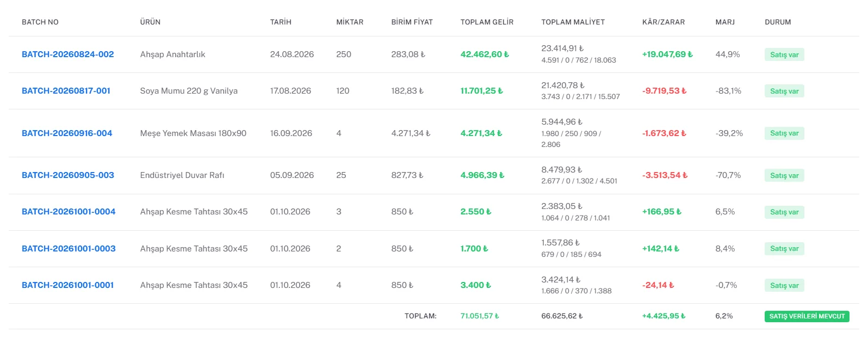The height and width of the screenshot is (338, 868).
Task: Open batch BATCH-20260817-001 link
Action: 66,91
